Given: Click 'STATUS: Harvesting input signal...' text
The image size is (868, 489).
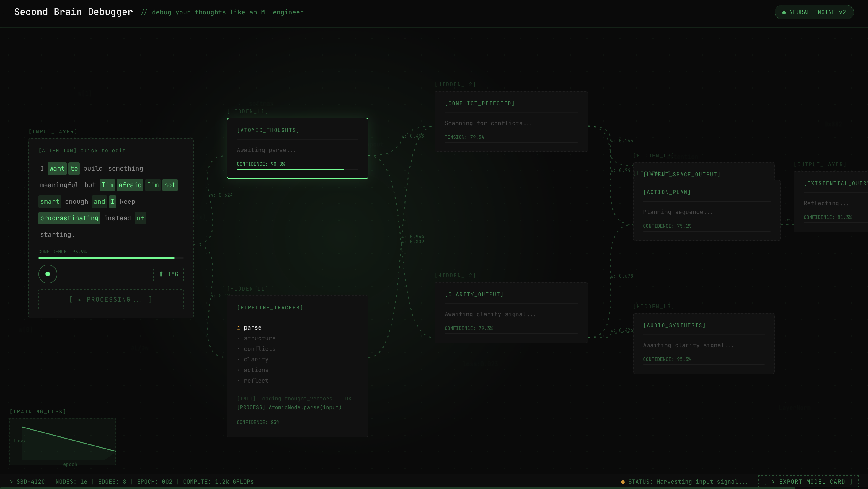Looking at the screenshot, I should (688, 482).
